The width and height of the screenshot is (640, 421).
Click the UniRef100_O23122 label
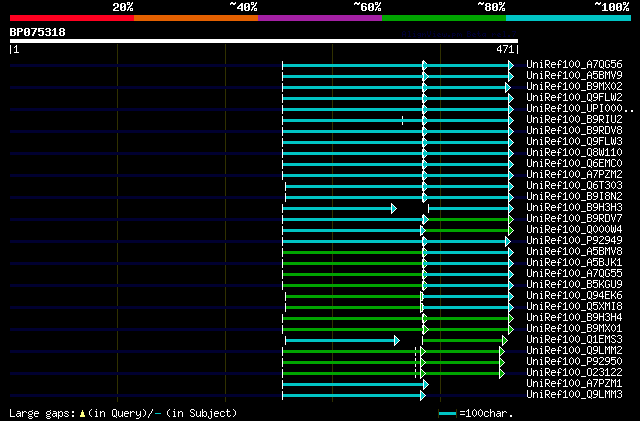[x=574, y=373]
